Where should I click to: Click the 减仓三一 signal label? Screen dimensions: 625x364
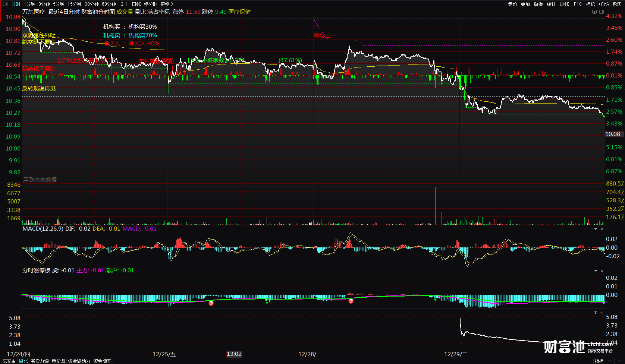(x=325, y=35)
